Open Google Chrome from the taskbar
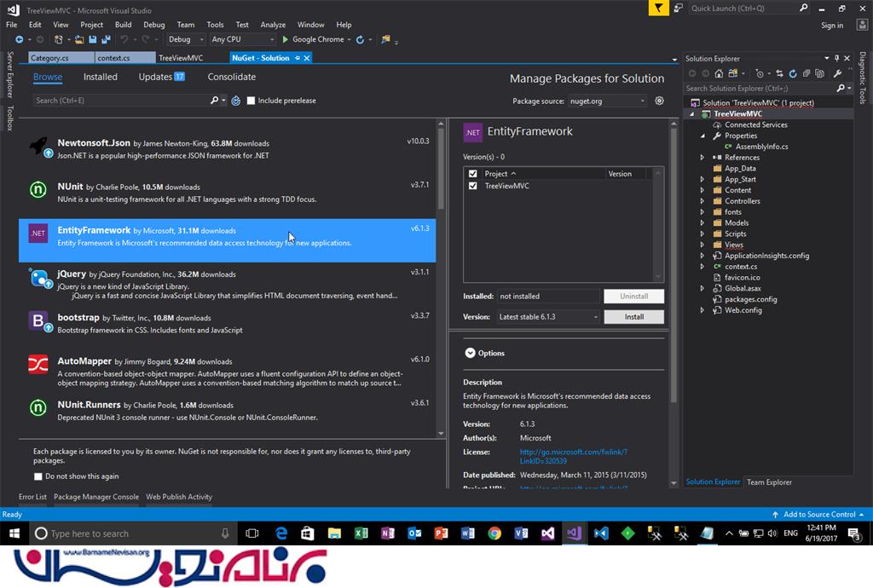 tap(494, 533)
